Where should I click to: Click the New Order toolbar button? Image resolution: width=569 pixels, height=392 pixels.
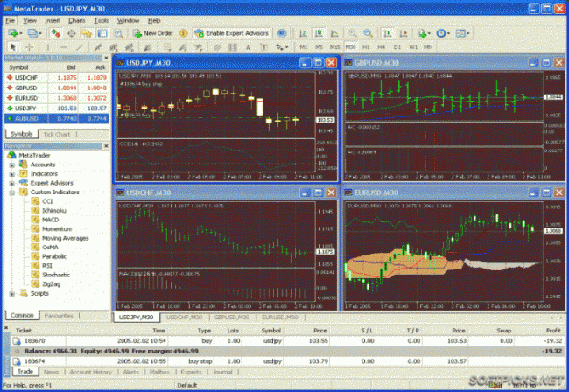153,33
